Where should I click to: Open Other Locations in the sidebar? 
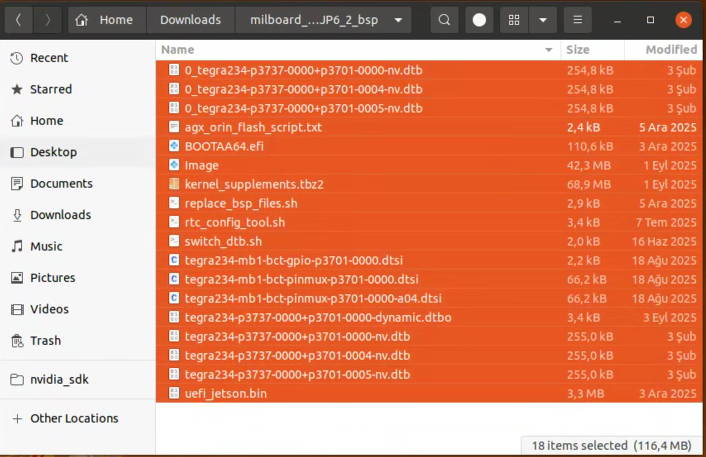[77, 418]
